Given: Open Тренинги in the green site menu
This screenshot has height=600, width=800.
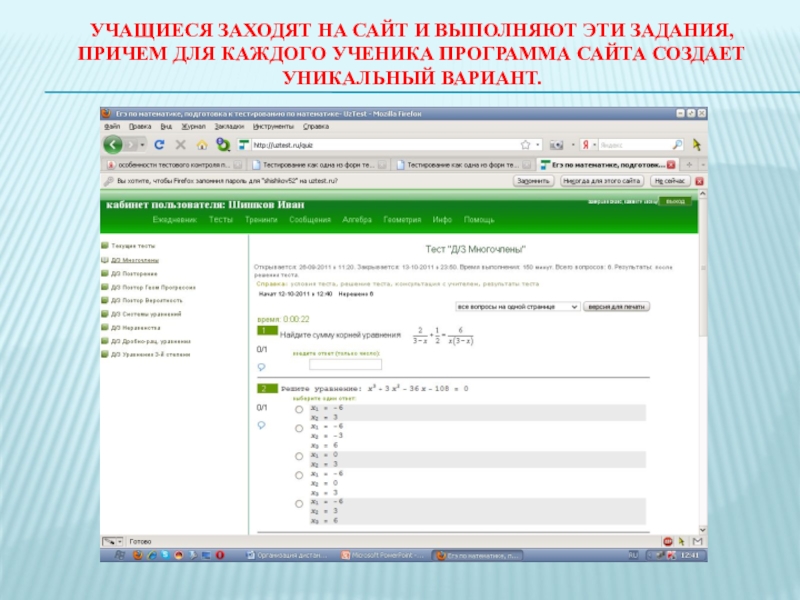Looking at the screenshot, I should (261, 220).
